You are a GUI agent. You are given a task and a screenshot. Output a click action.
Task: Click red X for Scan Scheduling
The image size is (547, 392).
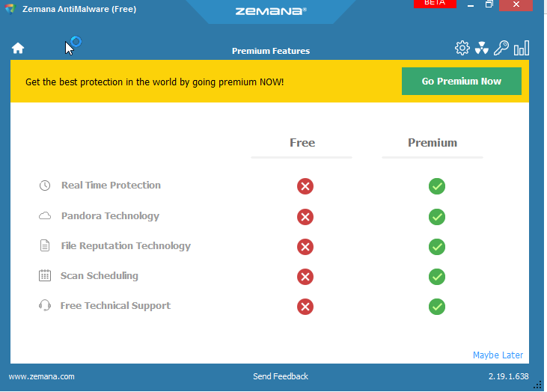(x=305, y=277)
